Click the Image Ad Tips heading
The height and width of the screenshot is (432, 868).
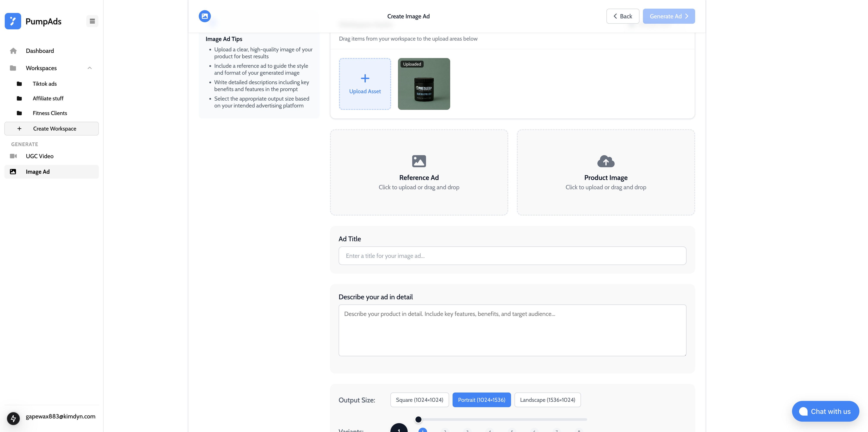coord(224,39)
